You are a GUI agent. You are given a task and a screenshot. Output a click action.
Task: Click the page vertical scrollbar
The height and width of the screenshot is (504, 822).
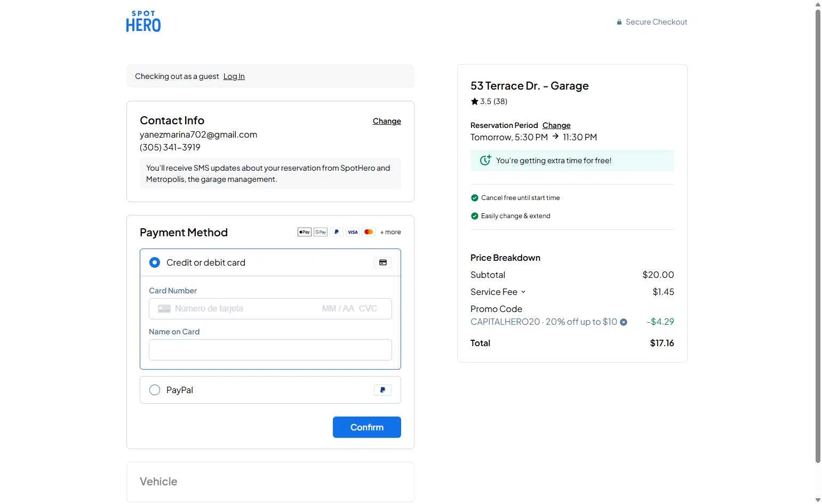(x=818, y=235)
